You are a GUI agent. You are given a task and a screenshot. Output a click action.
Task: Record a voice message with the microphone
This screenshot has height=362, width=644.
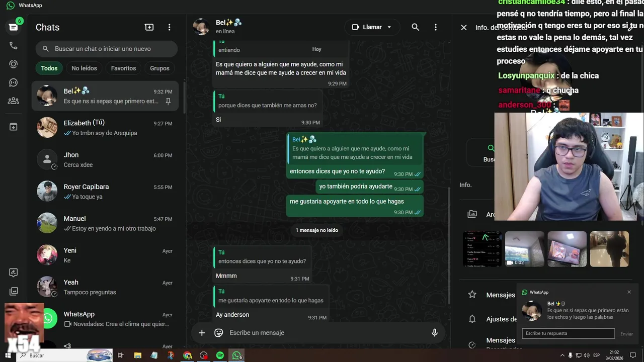point(435,333)
